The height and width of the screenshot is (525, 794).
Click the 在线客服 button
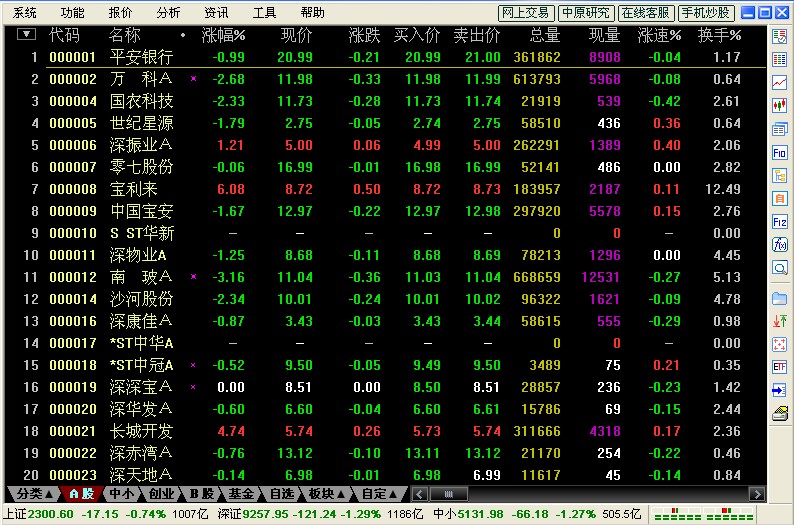[645, 13]
